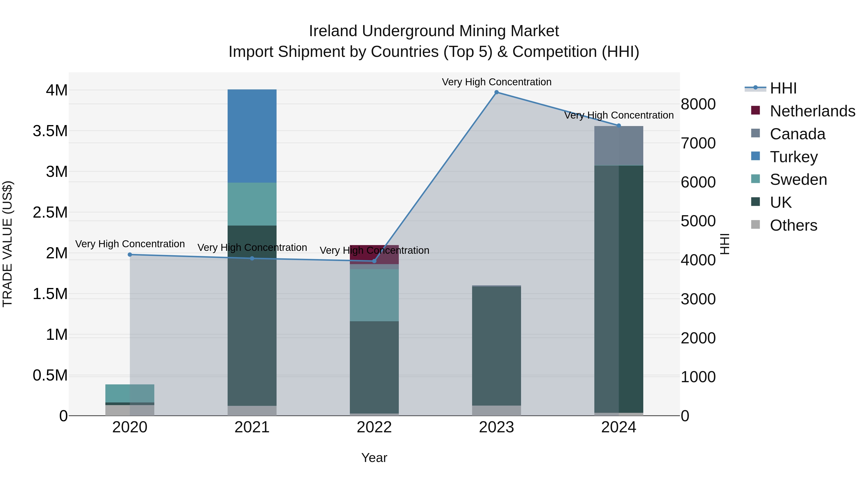Select the 2020 HHI data point
The height and width of the screenshot is (488, 868).
(x=130, y=255)
